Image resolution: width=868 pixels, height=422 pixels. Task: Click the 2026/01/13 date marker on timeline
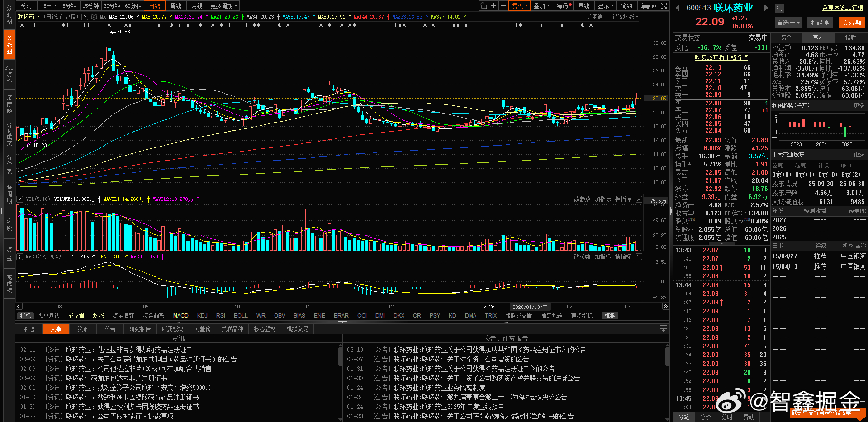tap(530, 307)
